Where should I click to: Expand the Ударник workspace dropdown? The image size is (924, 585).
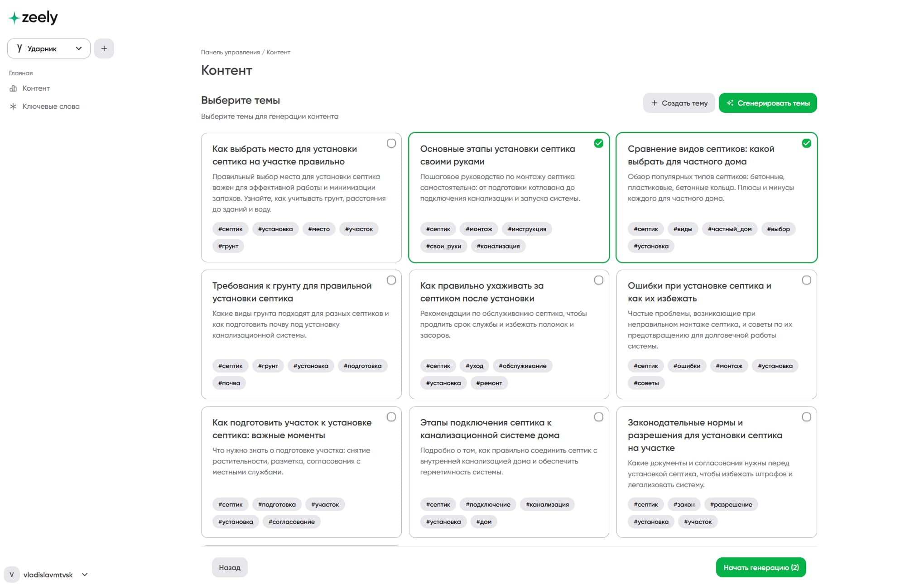[x=79, y=48]
